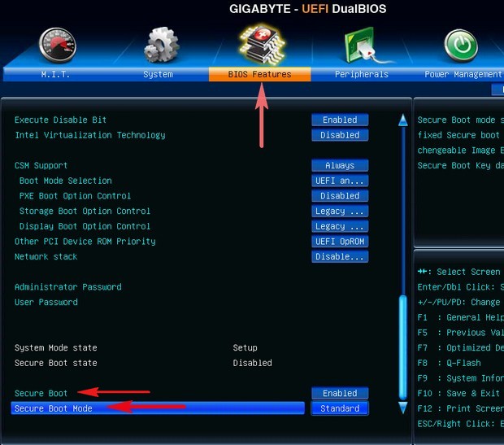Click the BIOS Features chip icon
The height and width of the screenshot is (445, 504).
point(263,44)
